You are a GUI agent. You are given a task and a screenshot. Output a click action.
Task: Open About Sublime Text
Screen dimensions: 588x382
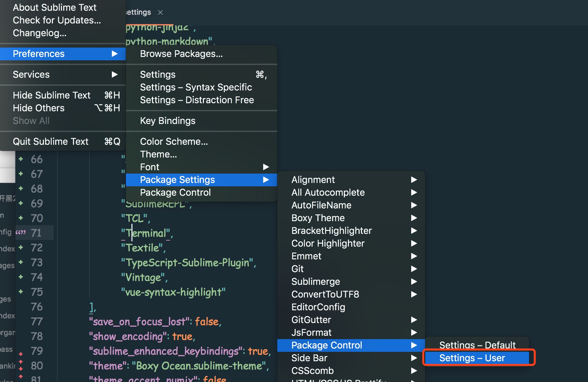tap(63, 7)
